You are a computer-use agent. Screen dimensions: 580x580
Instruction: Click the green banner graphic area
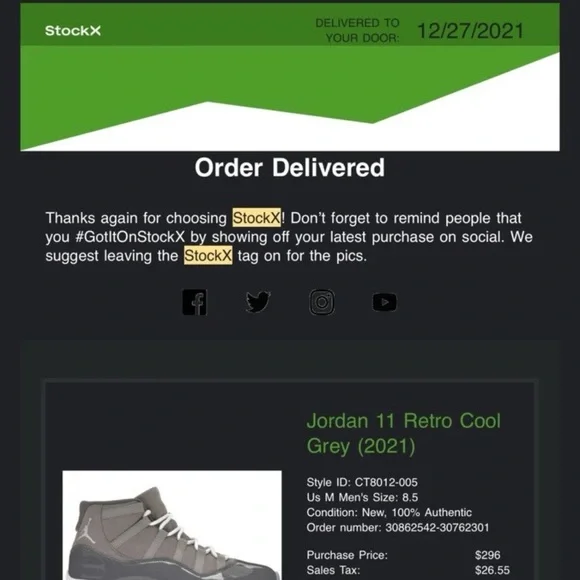(x=290, y=98)
